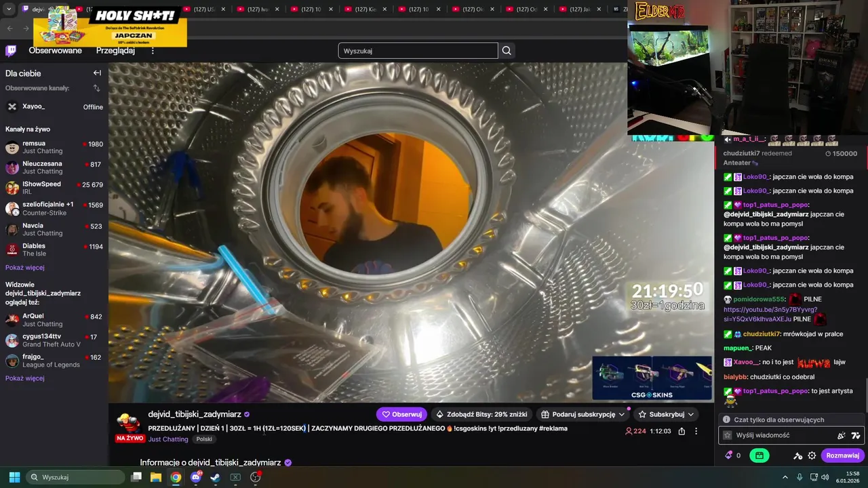Expand recommended channels Pokaż więcej at bottom
Image resolution: width=868 pixels, height=488 pixels.
(x=24, y=378)
